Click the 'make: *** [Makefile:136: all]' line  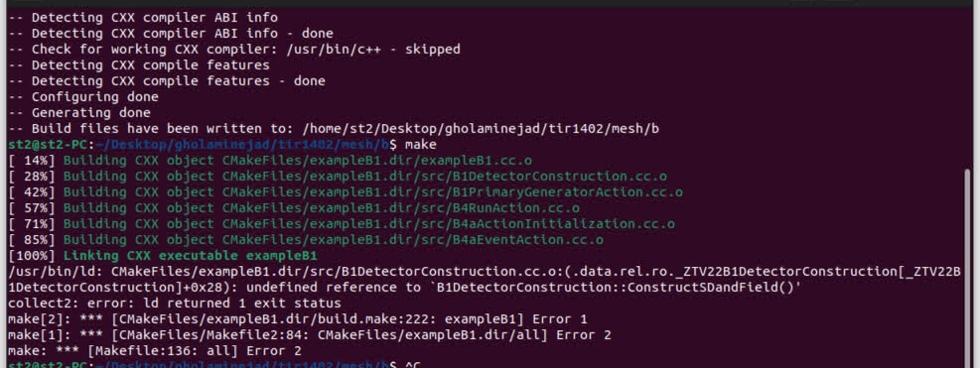(154, 351)
